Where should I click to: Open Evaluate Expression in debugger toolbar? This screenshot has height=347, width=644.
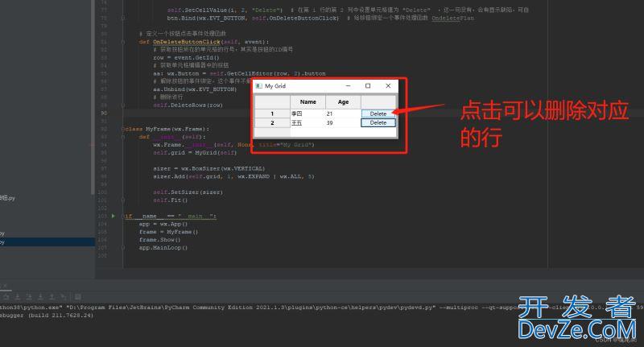pos(77,296)
